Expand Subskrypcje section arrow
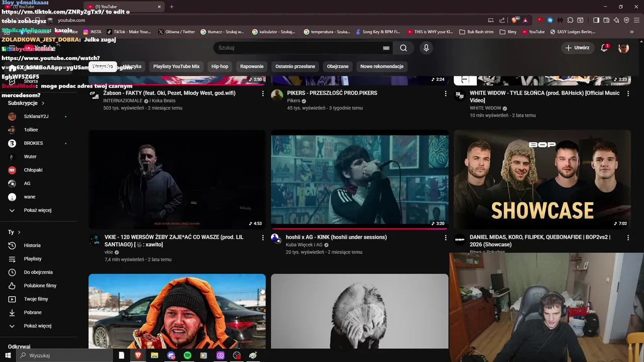This screenshot has height=362, width=644. [43, 103]
